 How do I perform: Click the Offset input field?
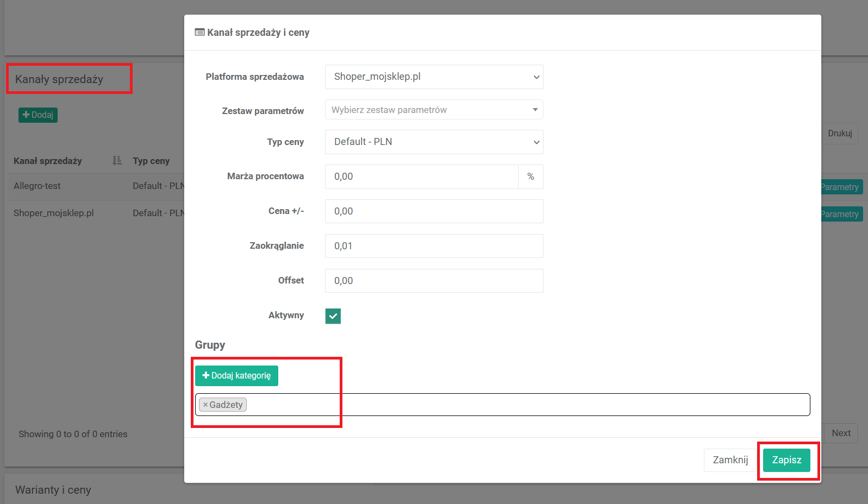434,281
